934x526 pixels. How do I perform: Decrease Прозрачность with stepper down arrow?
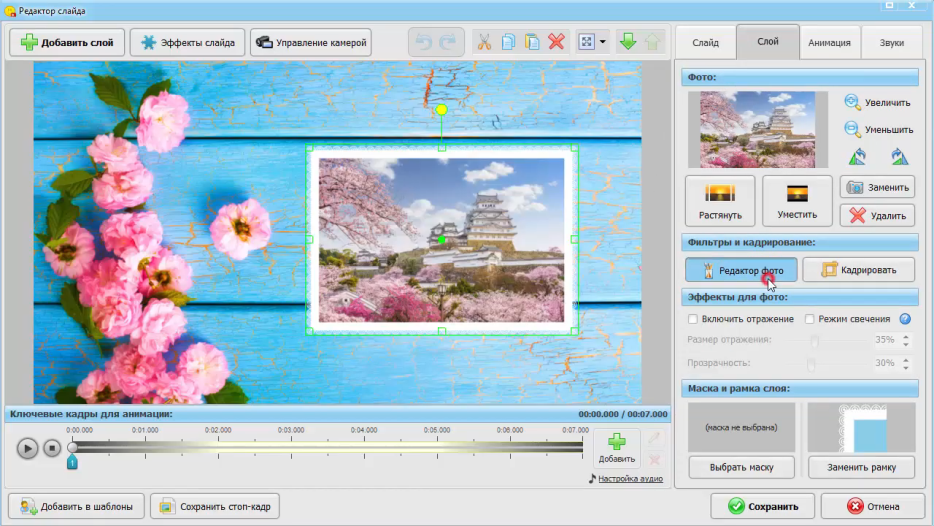(906, 368)
